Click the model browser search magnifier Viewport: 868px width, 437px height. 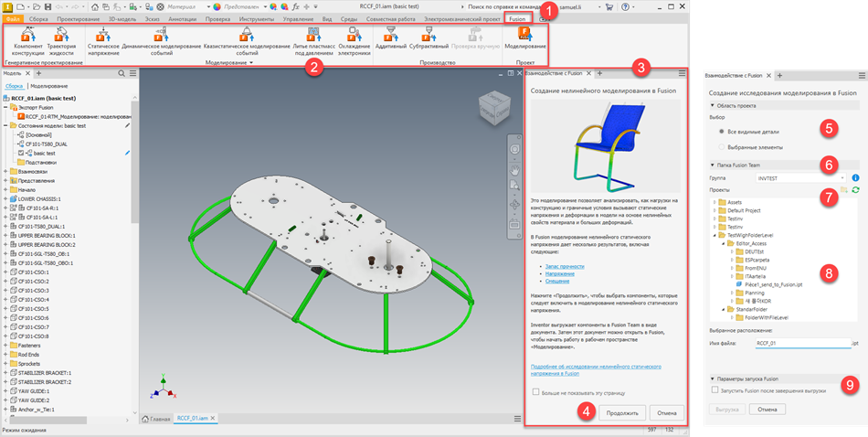(x=122, y=73)
